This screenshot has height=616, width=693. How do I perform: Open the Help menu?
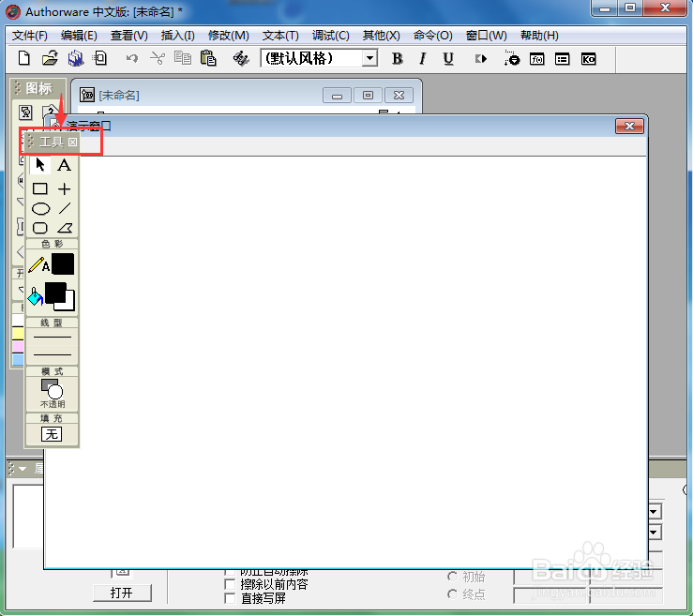tap(539, 36)
